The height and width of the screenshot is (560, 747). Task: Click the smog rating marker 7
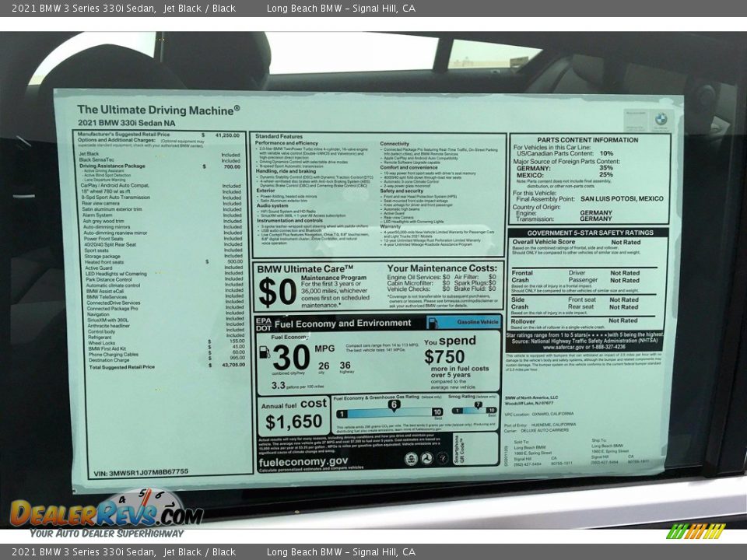click(x=479, y=405)
